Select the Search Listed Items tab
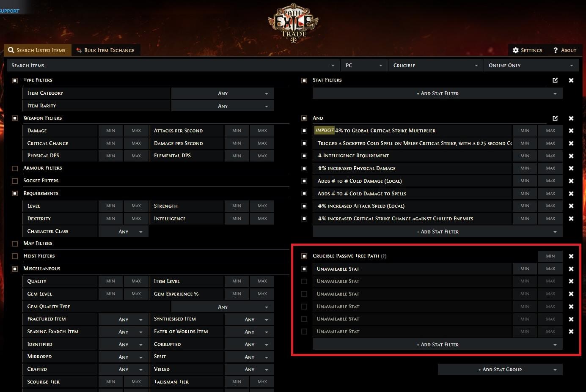 pos(37,50)
